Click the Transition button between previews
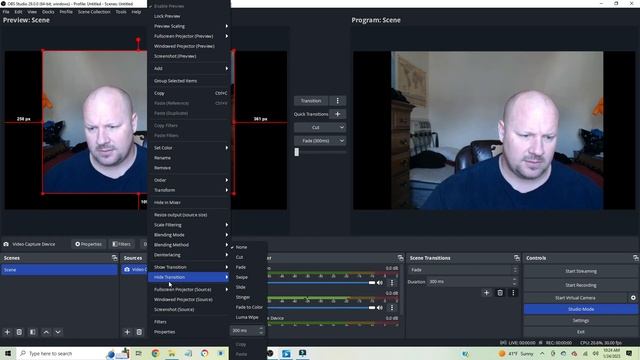 (311, 101)
